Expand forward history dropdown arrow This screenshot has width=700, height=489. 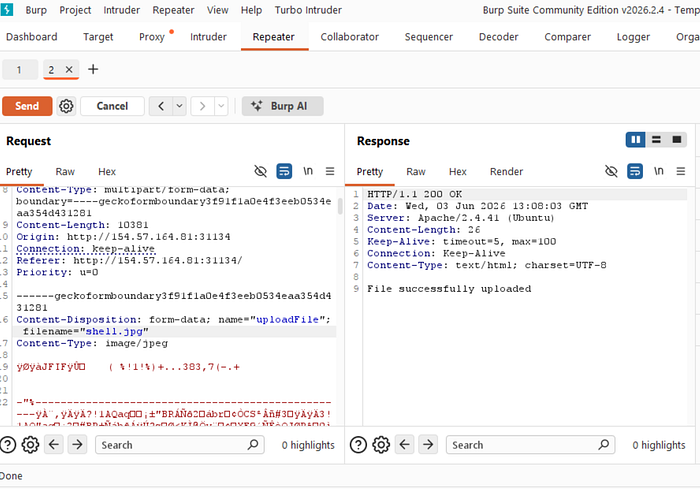[x=221, y=106]
